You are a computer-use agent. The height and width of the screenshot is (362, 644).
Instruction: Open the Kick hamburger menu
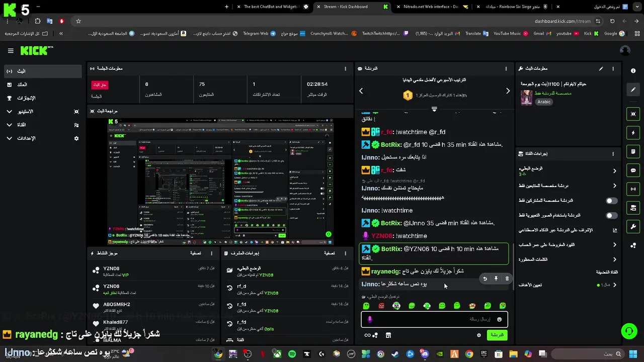11,51
